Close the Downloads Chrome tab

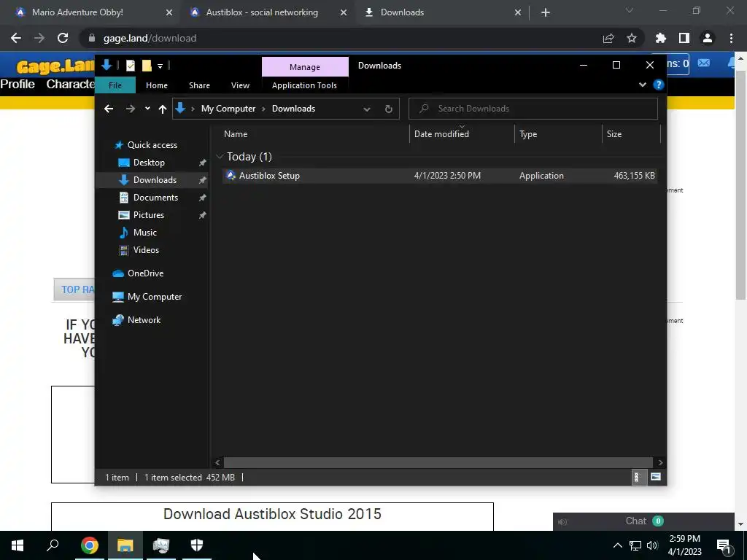coord(518,12)
